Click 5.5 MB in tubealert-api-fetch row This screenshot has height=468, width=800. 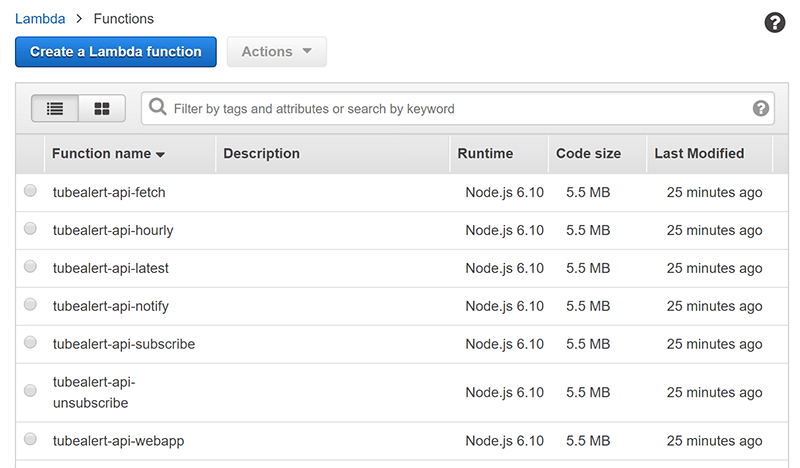[x=588, y=192]
